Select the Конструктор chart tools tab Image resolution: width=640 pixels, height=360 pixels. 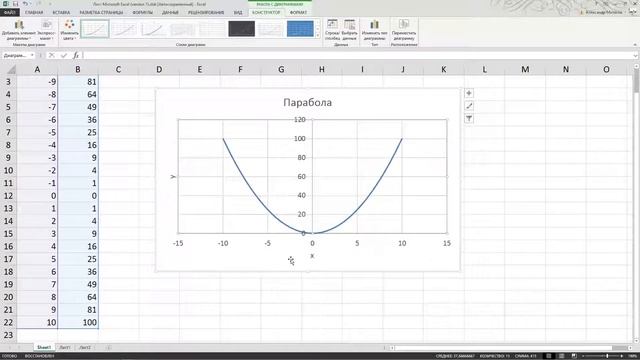pyautogui.click(x=266, y=12)
